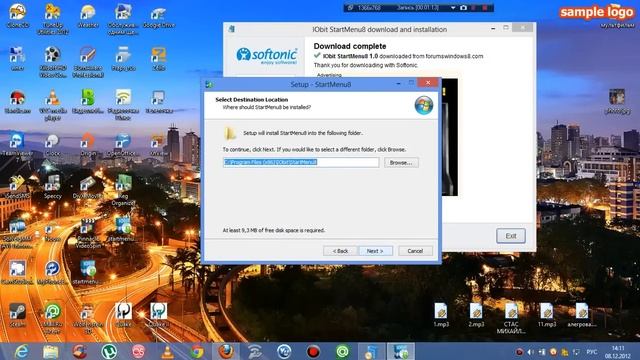Open VLC media player desktop shortcut
This screenshot has height=360, width=640.
pyautogui.click(x=52, y=104)
